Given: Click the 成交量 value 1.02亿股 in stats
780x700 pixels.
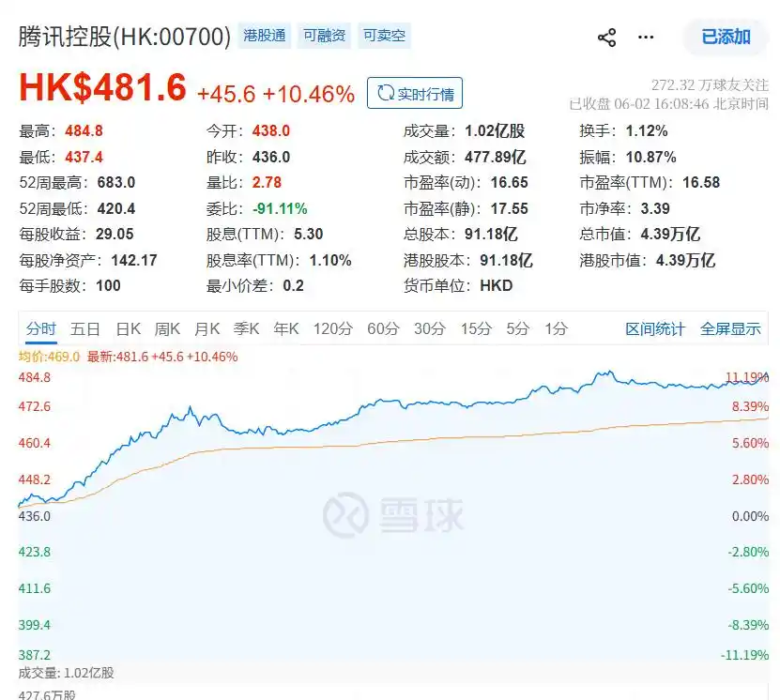Looking at the screenshot, I should pyautogui.click(x=495, y=131).
